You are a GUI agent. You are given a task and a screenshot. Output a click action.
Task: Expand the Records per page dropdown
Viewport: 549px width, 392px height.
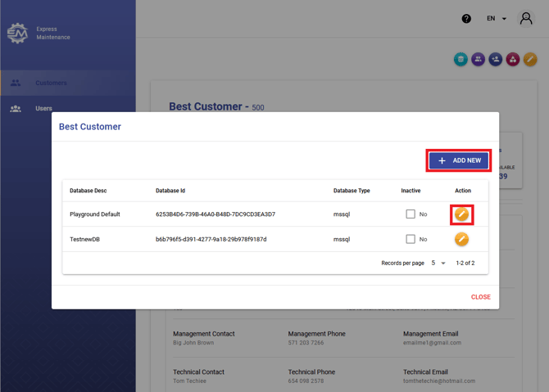click(x=438, y=264)
